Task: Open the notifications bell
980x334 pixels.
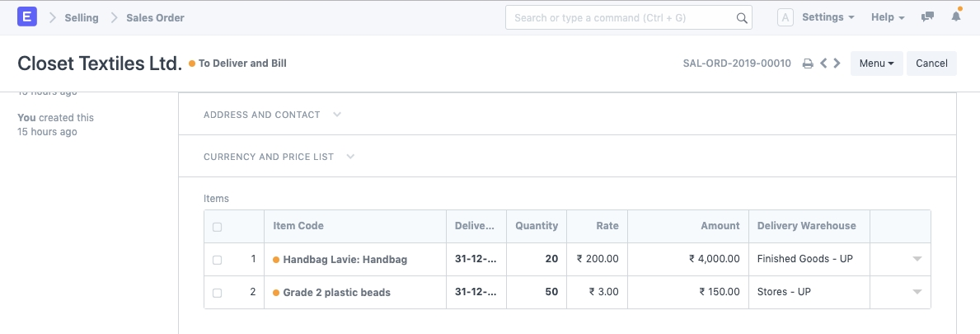Action: pos(956,17)
